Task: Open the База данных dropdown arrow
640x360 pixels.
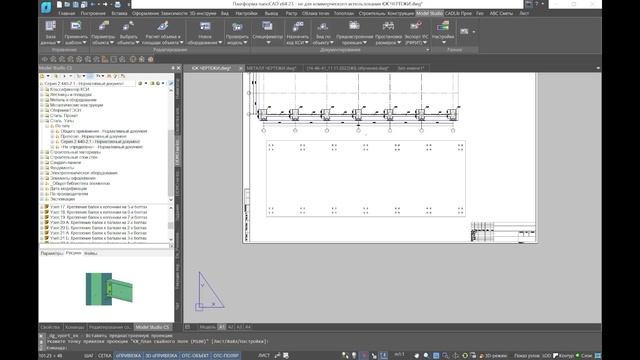Action: [x=58, y=42]
